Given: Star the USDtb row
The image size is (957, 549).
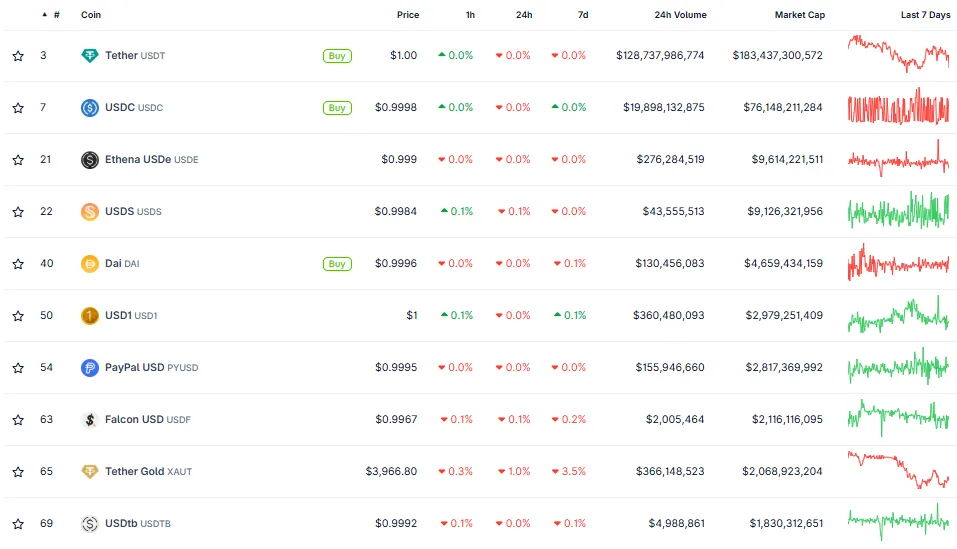Looking at the screenshot, I should [18, 524].
